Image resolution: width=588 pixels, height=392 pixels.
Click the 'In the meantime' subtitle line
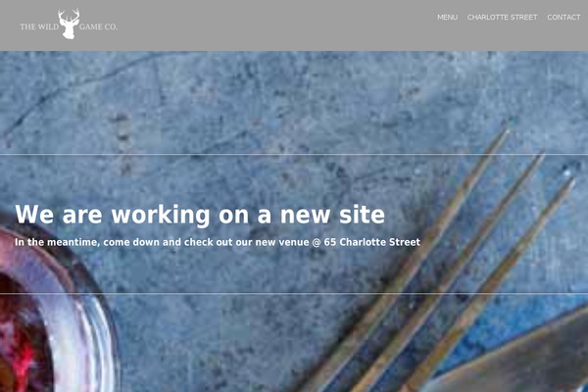click(x=218, y=242)
